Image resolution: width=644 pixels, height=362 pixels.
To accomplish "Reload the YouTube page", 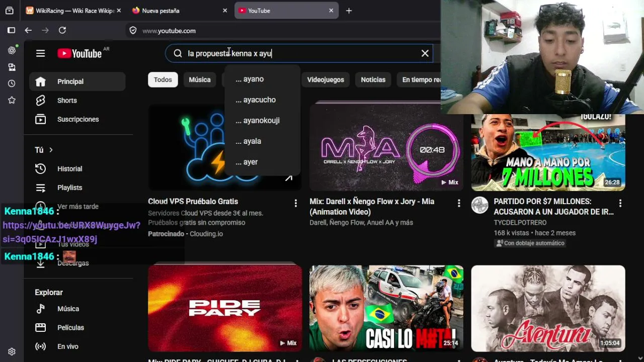I will click(x=62, y=30).
